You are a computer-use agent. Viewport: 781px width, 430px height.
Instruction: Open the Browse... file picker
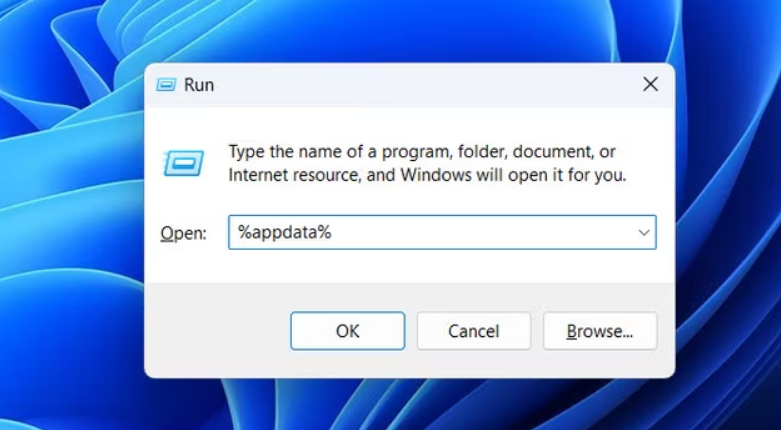599,331
